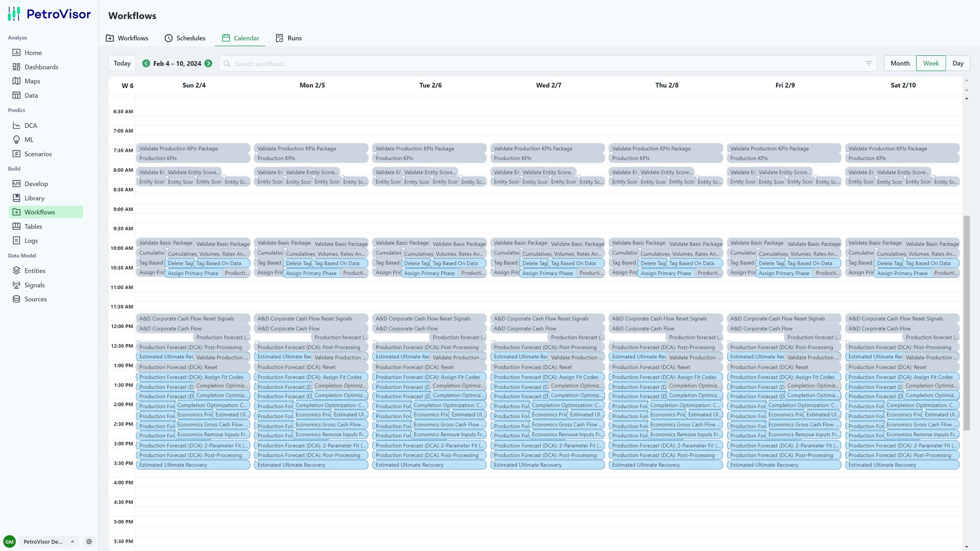Open the ML lightbulb item
This screenshot has width=980, height=551.
[16, 140]
